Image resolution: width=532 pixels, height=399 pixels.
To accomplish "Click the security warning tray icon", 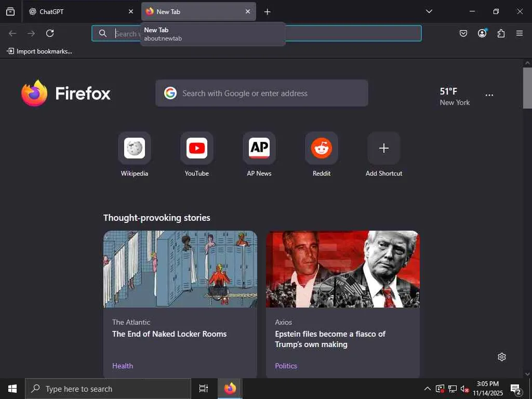I will click(x=440, y=389).
